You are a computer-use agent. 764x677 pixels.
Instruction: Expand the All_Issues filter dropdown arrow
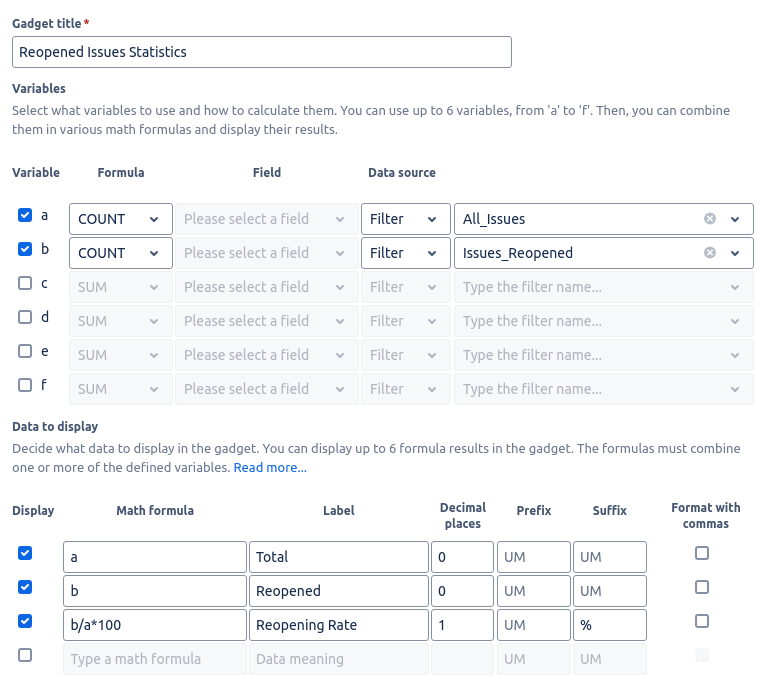(736, 219)
